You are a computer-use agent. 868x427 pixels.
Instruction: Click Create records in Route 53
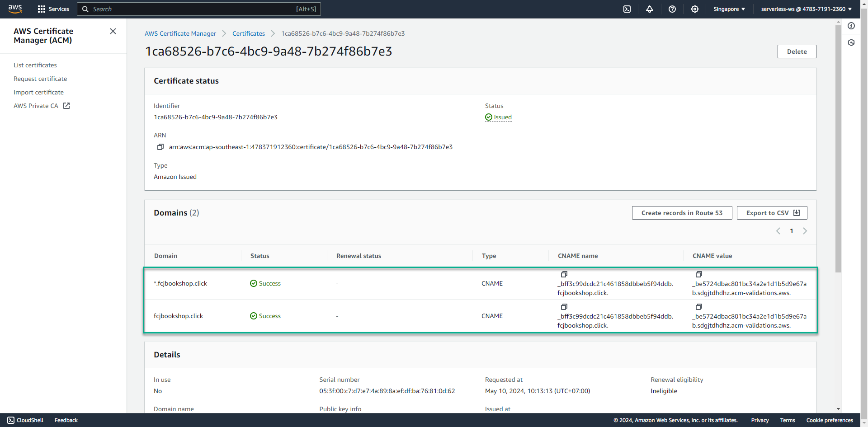tap(682, 213)
